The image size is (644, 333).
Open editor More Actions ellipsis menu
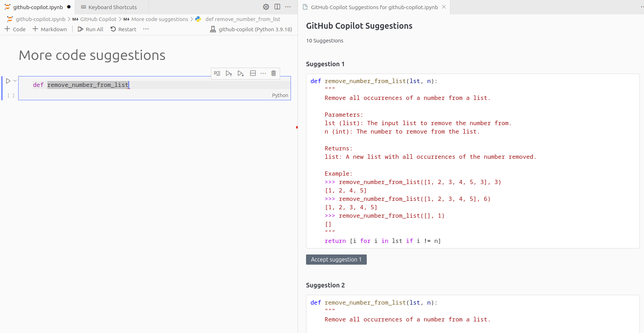(x=288, y=7)
